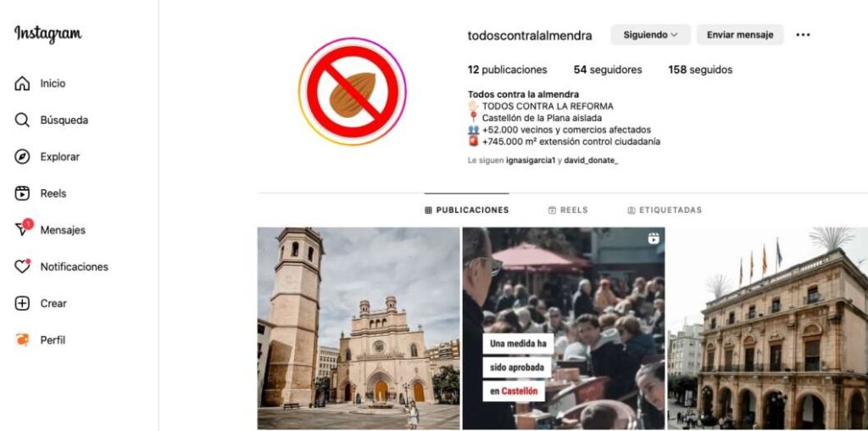The image size is (868, 431).
Task: Open the three-dot options menu
Action: point(803,35)
